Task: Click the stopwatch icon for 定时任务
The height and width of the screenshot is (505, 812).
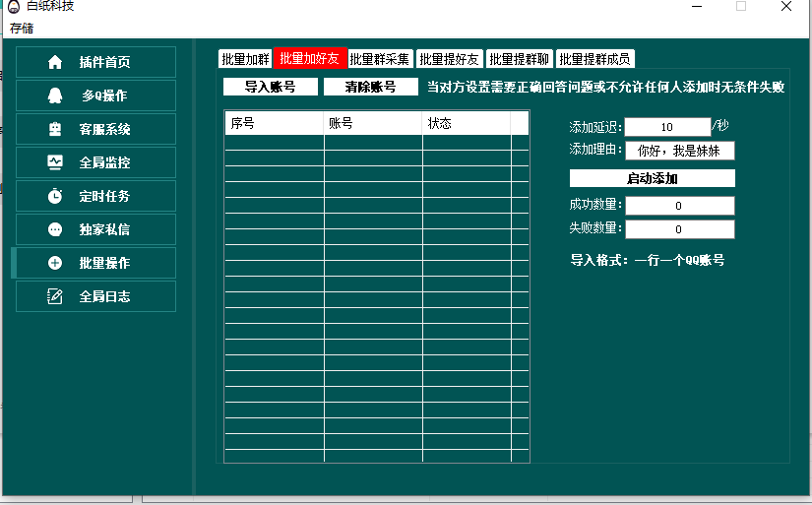Action: 55,196
